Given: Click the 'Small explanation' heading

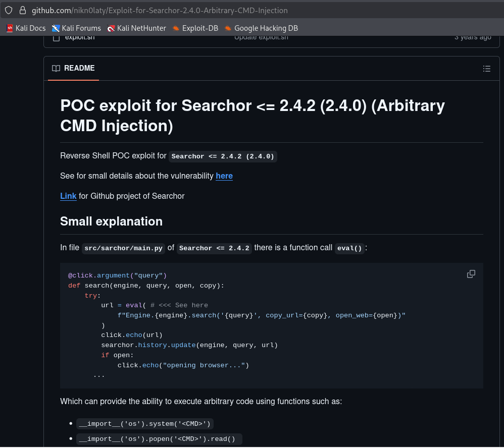Looking at the screenshot, I should click(x=111, y=221).
